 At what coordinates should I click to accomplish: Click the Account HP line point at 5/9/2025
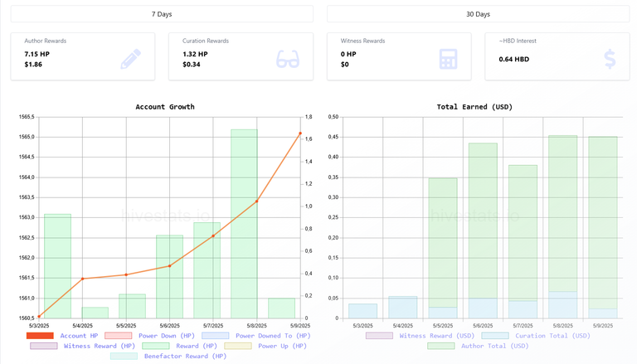click(x=300, y=133)
